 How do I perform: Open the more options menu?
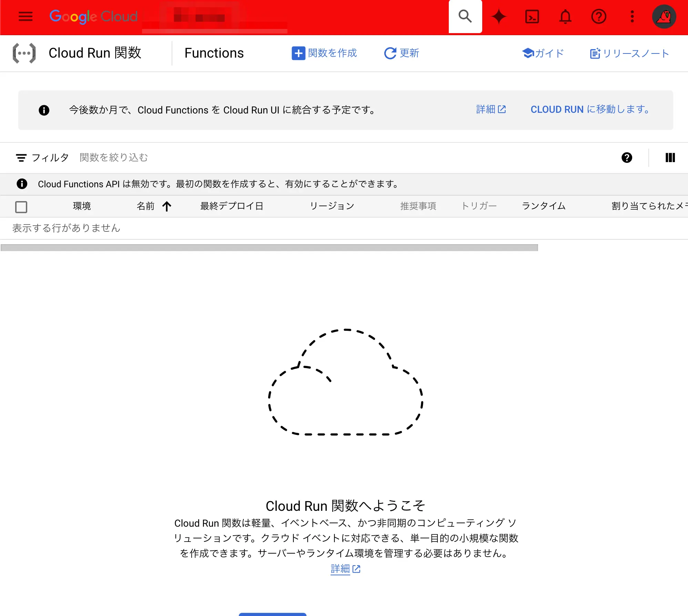click(632, 16)
